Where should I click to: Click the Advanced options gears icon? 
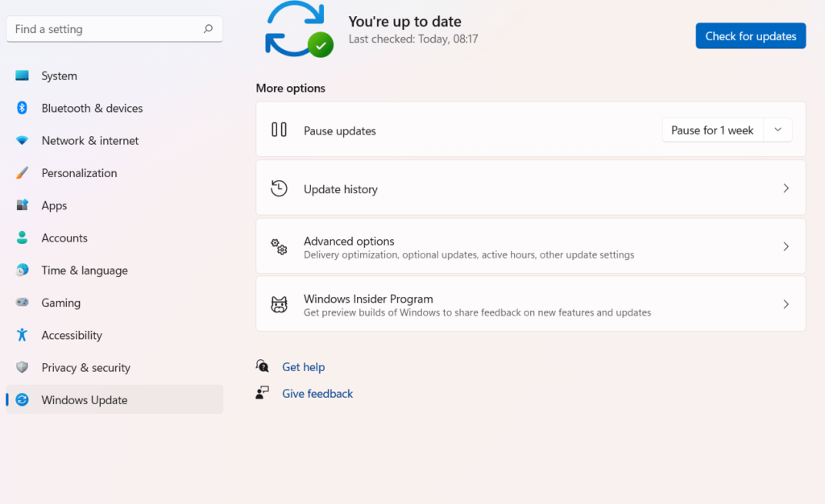pos(279,246)
